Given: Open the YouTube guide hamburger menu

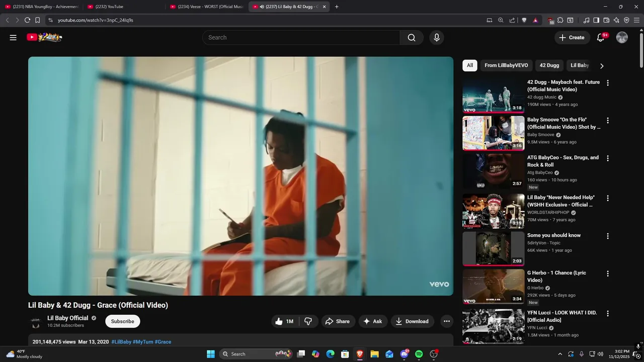Looking at the screenshot, I should point(13,37).
